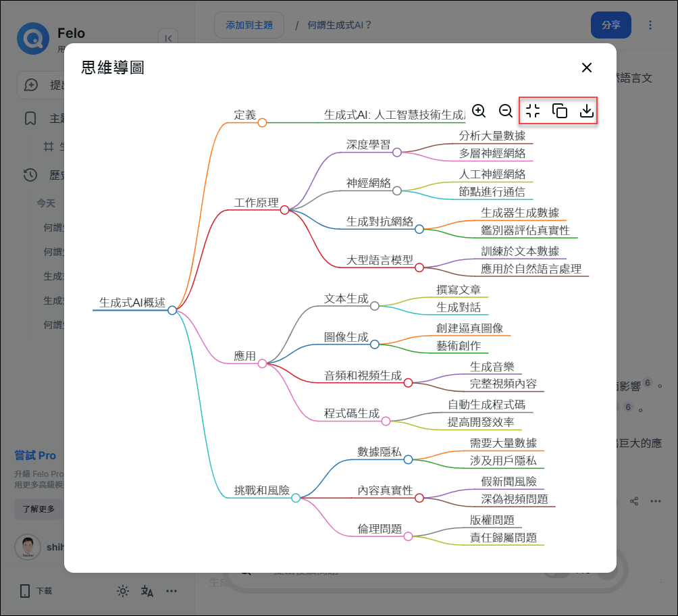Collapse the 定義 node circle

coord(262,123)
